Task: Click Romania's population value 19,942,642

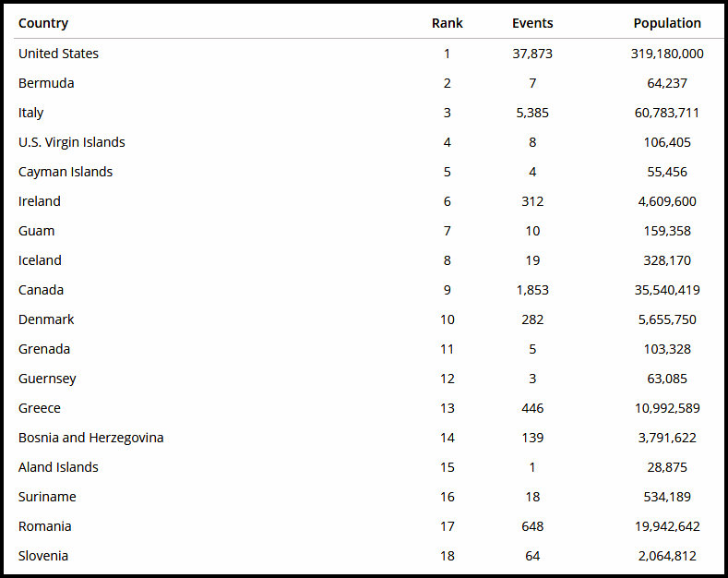Action: click(x=667, y=526)
